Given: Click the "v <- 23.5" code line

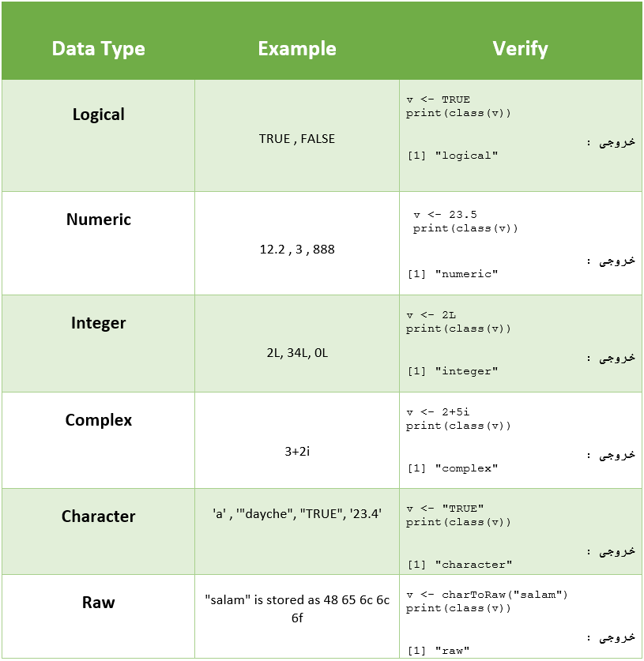Looking at the screenshot, I should coord(445,215).
